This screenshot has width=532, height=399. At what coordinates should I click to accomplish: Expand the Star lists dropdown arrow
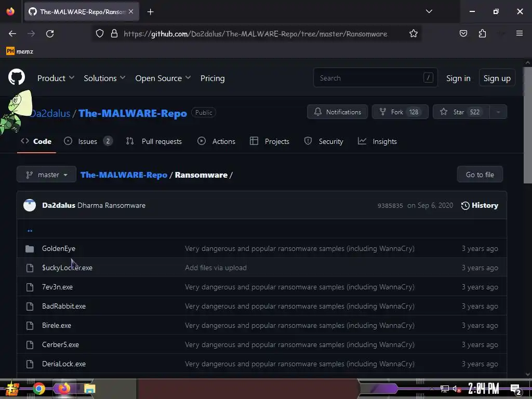tap(498, 112)
